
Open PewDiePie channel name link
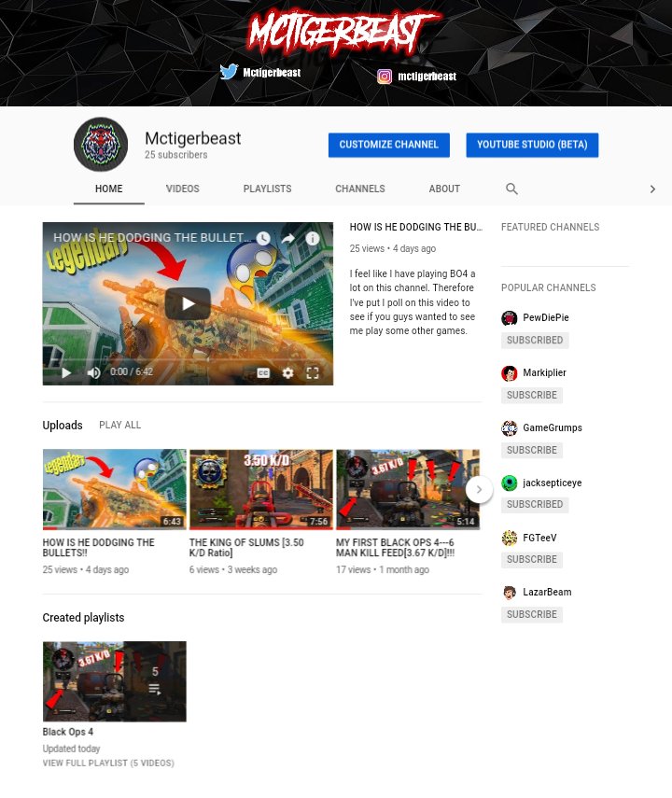[x=546, y=317]
